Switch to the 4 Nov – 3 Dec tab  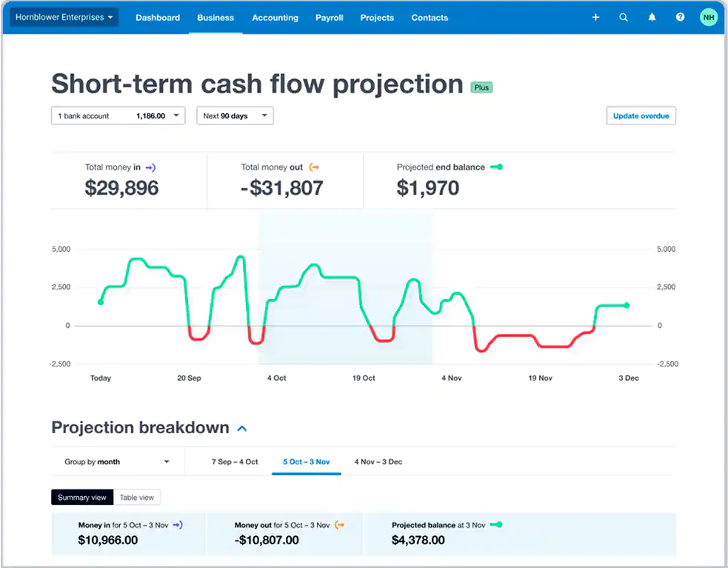pos(378,461)
